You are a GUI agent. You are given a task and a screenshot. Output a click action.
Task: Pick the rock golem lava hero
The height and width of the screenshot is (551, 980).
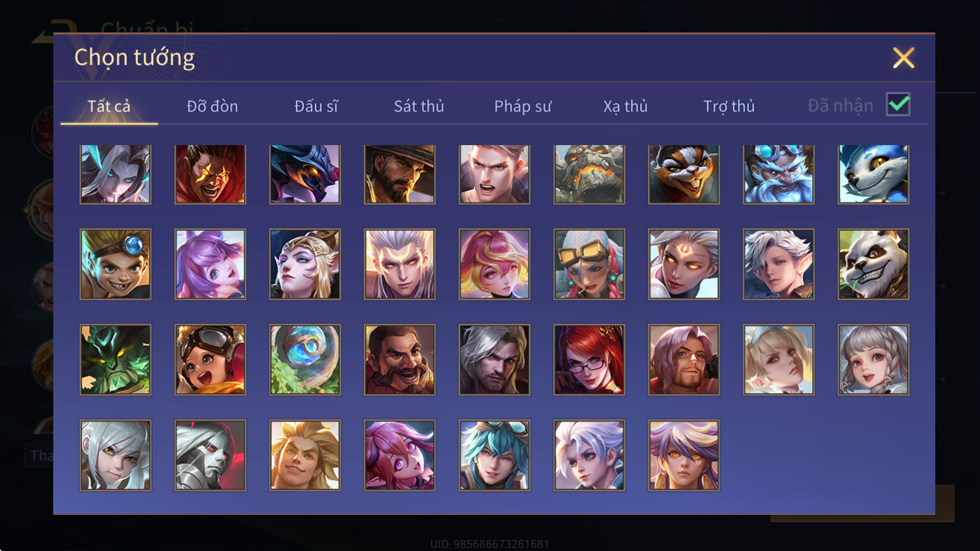pyautogui.click(x=589, y=174)
